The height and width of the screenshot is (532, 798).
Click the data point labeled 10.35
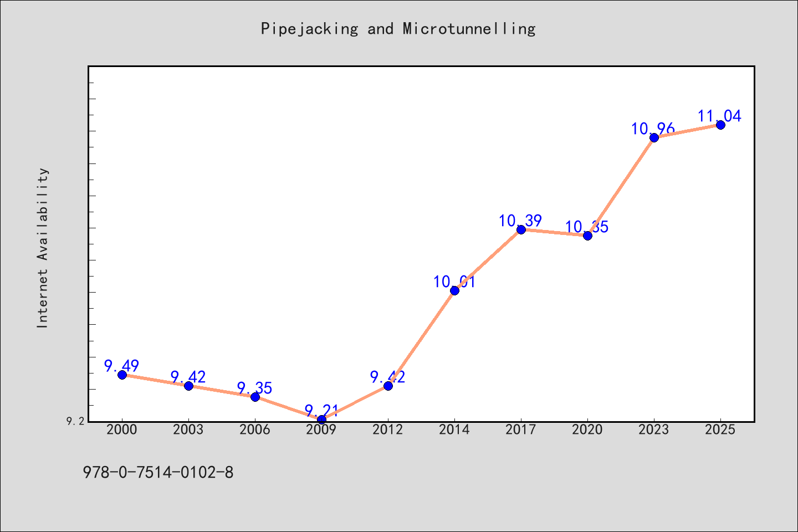587,236
